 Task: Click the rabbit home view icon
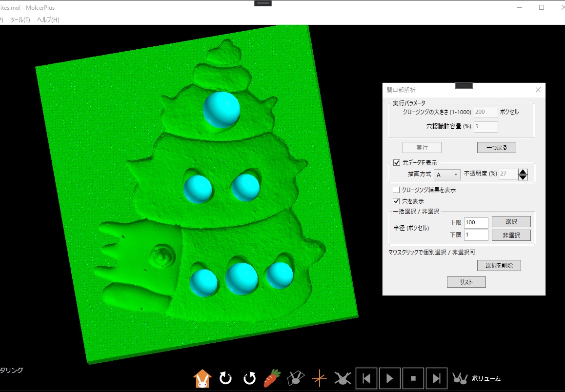pyautogui.click(x=202, y=378)
